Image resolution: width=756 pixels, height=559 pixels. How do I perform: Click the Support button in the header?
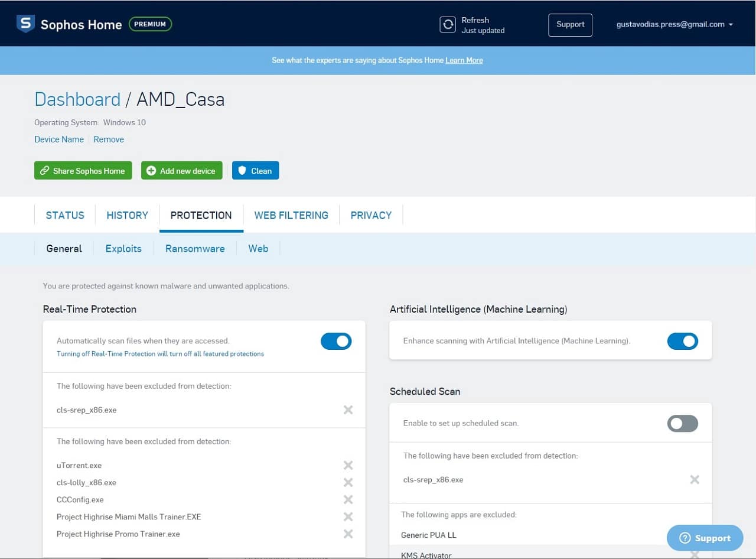click(x=571, y=25)
